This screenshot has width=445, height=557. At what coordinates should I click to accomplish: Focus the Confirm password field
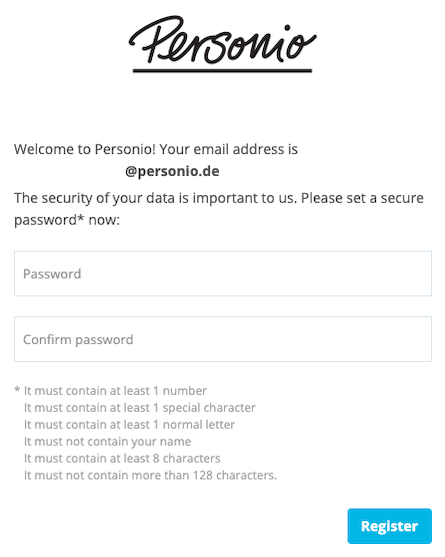(223, 339)
